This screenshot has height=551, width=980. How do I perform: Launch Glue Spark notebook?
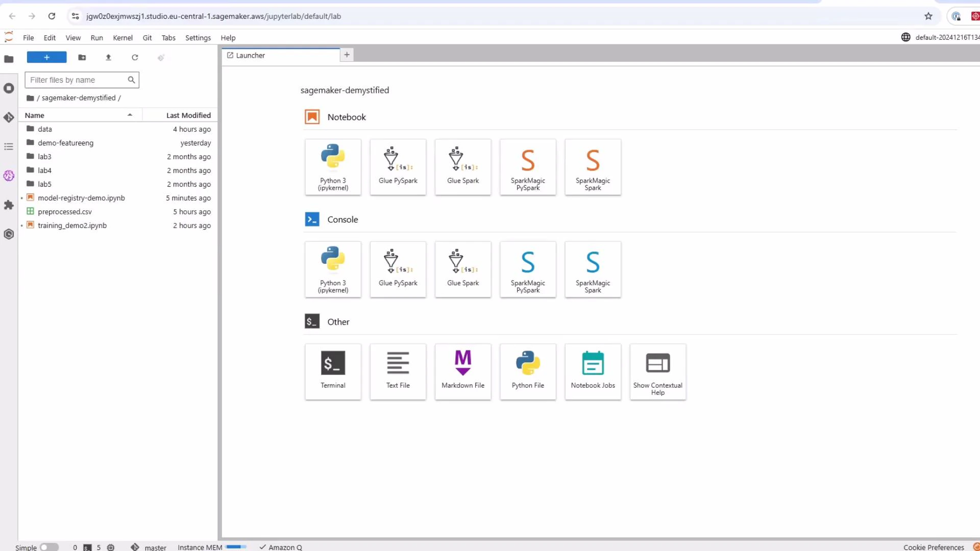[x=463, y=167]
